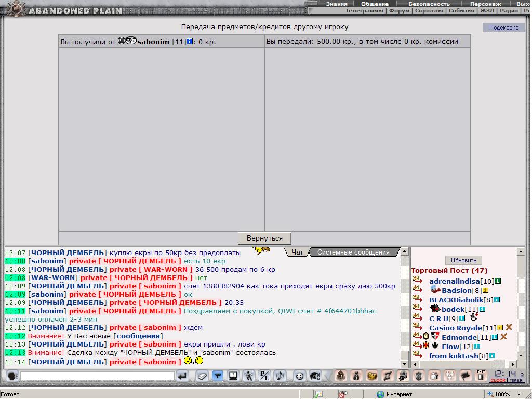
Task: Switch to the Системные сообщения tab
Action: tap(353, 252)
